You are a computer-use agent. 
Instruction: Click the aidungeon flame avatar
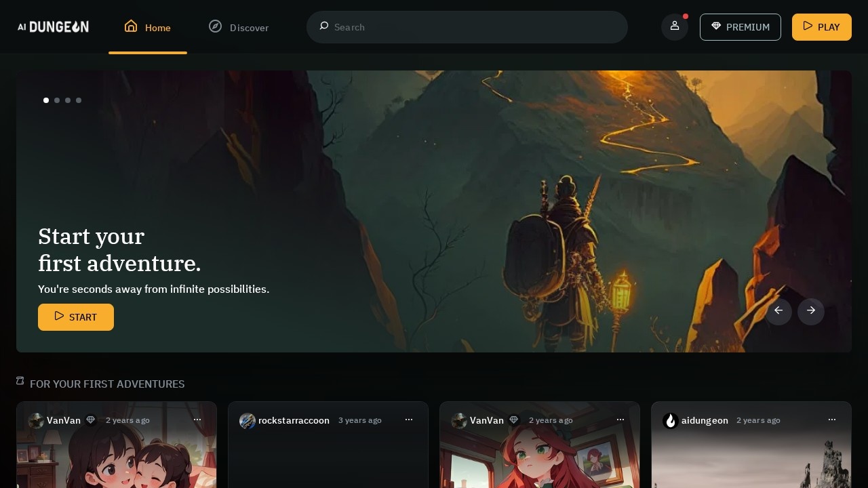tap(671, 420)
